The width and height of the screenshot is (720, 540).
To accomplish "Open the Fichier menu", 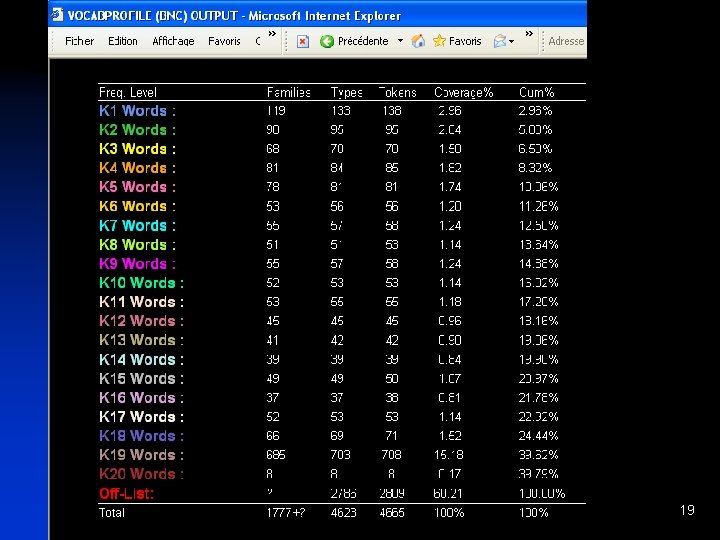I will tap(79, 41).
